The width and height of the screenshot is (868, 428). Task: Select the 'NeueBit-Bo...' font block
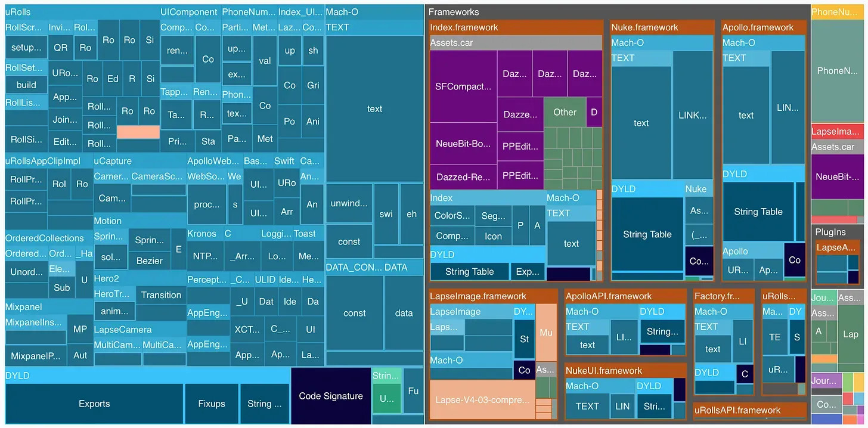(x=463, y=144)
